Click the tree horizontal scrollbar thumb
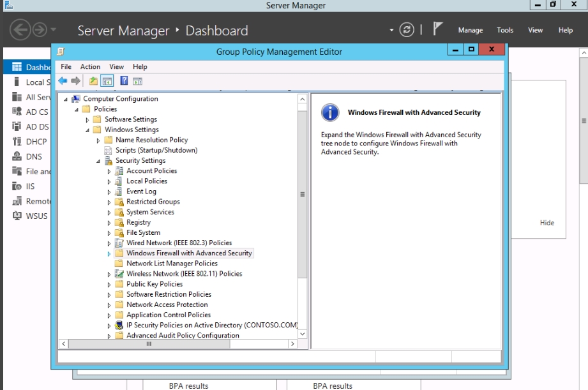Image resolution: width=588 pixels, height=390 pixels. pyautogui.click(x=149, y=344)
